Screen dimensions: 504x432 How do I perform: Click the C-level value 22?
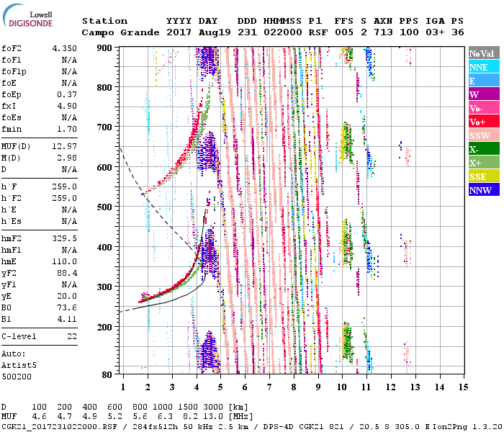71,336
